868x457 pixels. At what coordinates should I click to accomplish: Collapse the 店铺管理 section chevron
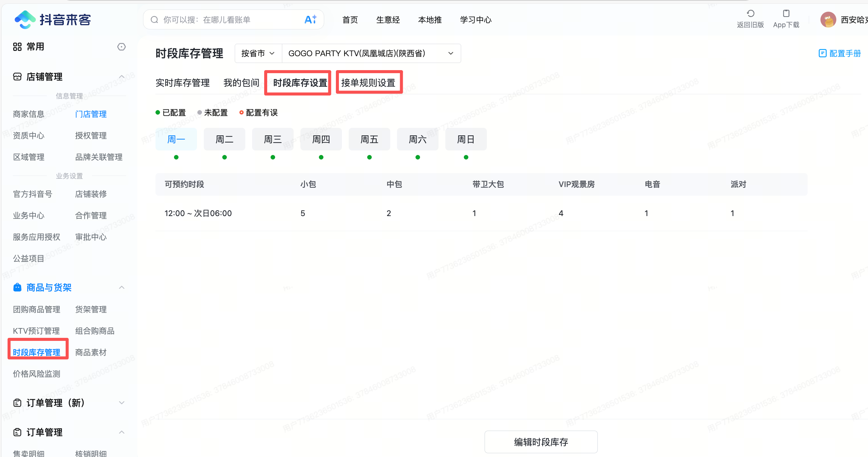point(121,76)
